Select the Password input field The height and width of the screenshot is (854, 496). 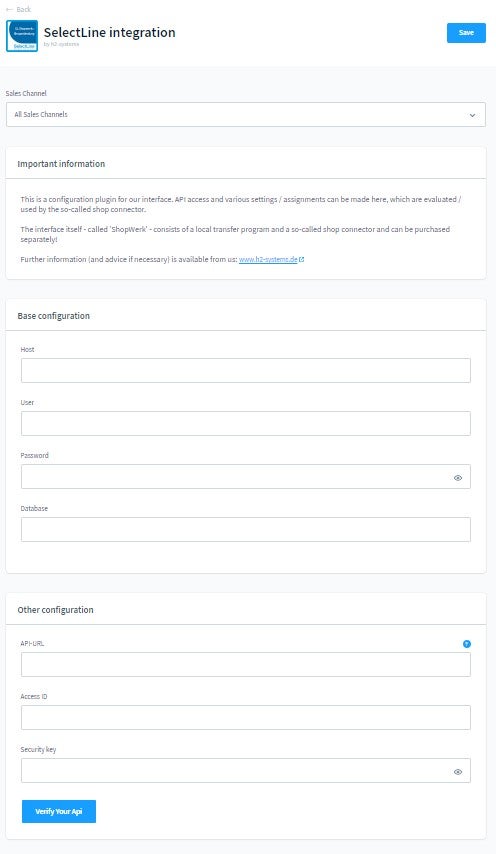pos(246,477)
